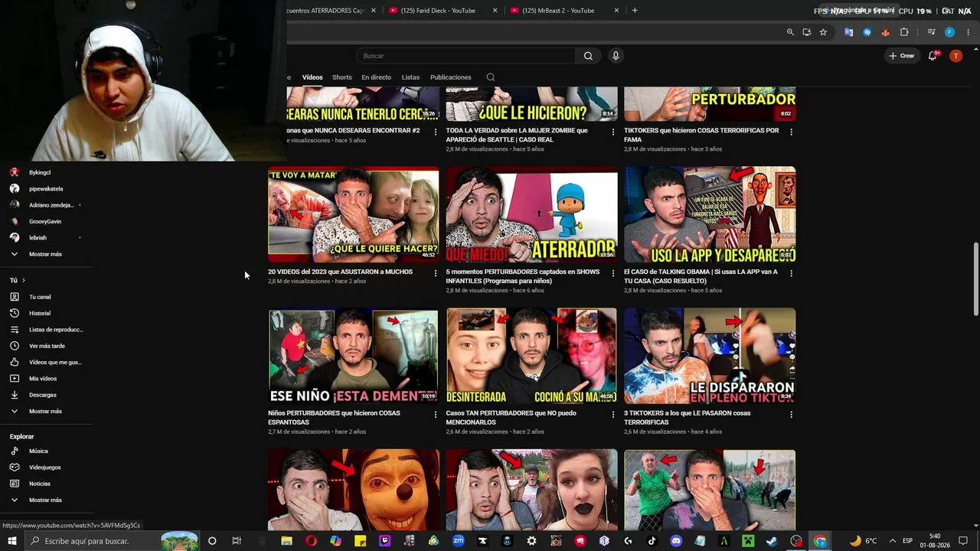Open Steam from the taskbar

(x=772, y=541)
